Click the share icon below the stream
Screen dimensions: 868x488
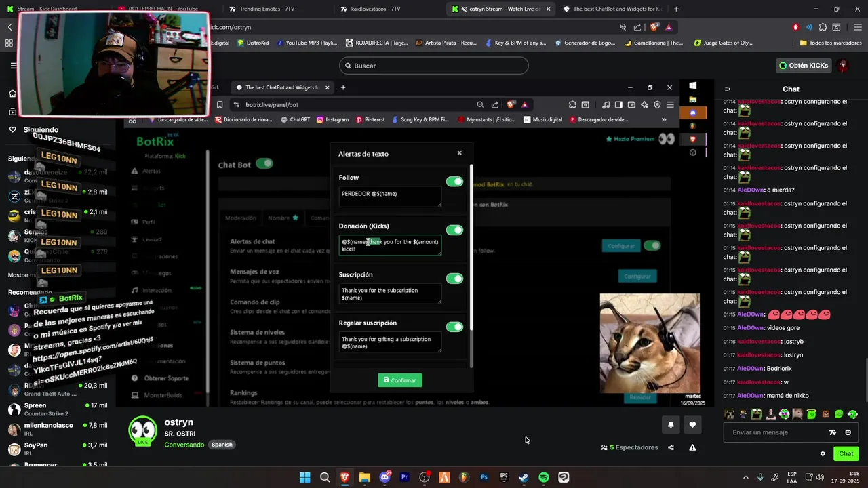671,447
